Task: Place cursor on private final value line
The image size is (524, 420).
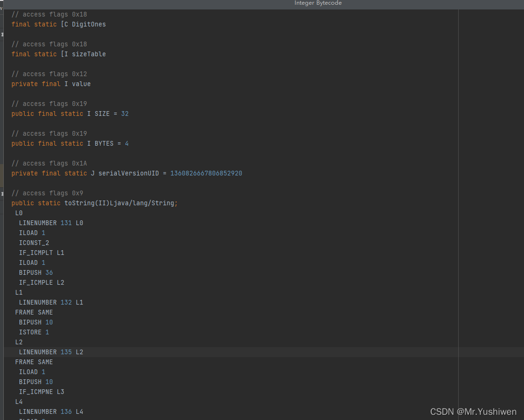Action: 51,84
